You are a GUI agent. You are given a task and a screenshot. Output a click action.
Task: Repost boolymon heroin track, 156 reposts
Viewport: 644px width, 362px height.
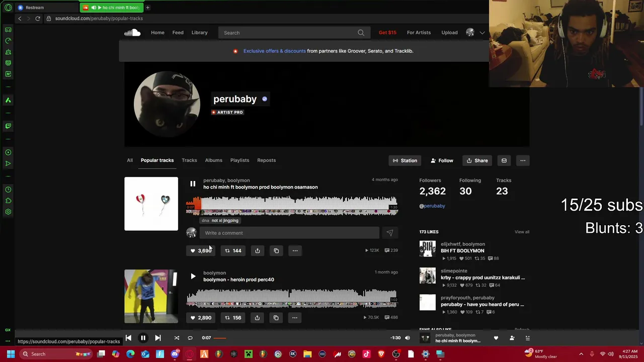pos(233,318)
